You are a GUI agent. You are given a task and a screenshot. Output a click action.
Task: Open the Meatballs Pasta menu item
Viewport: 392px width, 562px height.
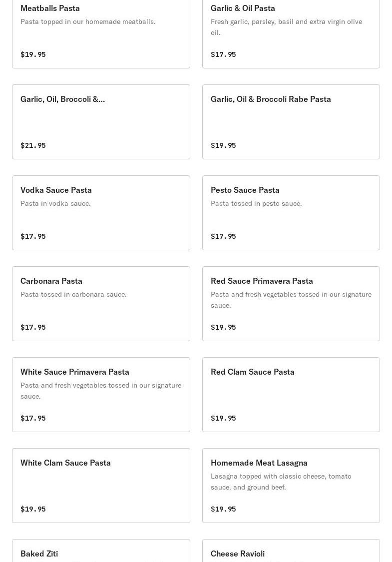pos(50,8)
